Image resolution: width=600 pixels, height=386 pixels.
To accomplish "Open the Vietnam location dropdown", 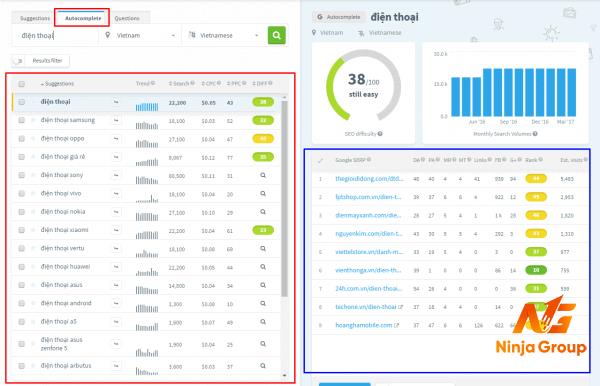I will [x=140, y=35].
